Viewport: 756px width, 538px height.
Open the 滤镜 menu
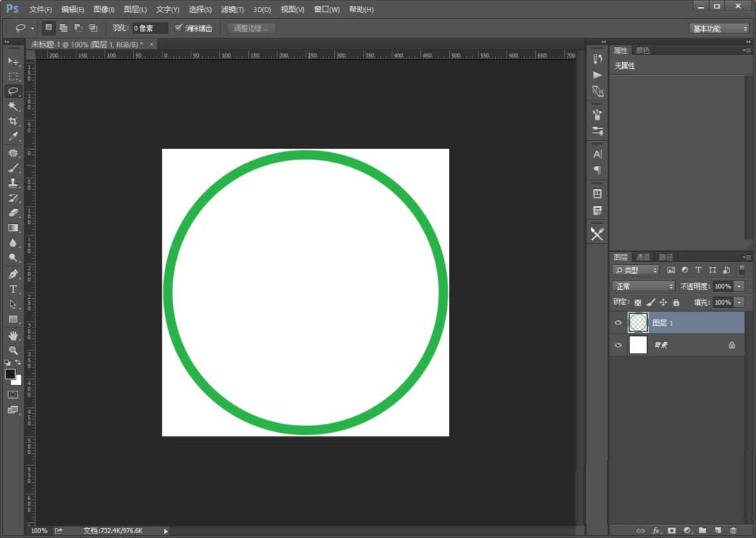[x=231, y=9]
